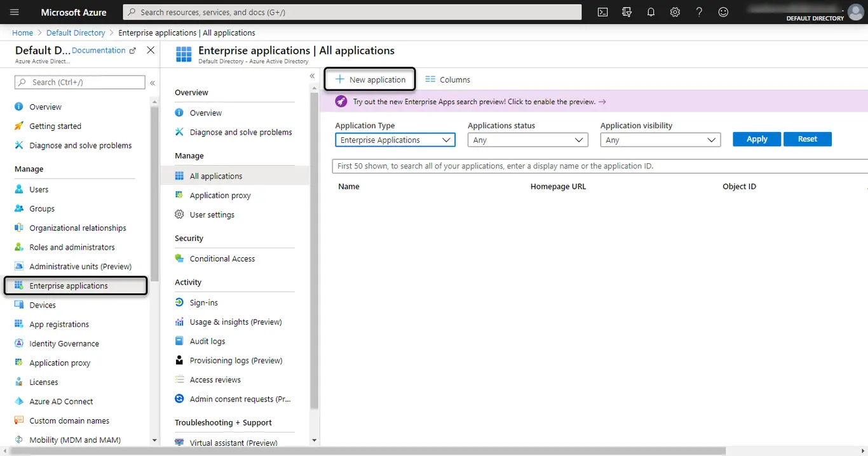Viewport: 868px width, 456px height.
Task: Focus the application name search field
Action: point(600,166)
